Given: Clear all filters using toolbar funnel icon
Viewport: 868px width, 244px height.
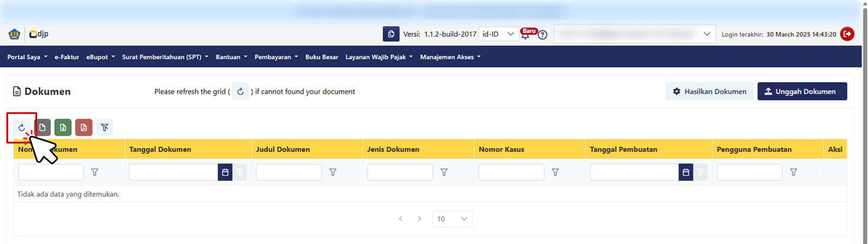Looking at the screenshot, I should pyautogui.click(x=105, y=127).
